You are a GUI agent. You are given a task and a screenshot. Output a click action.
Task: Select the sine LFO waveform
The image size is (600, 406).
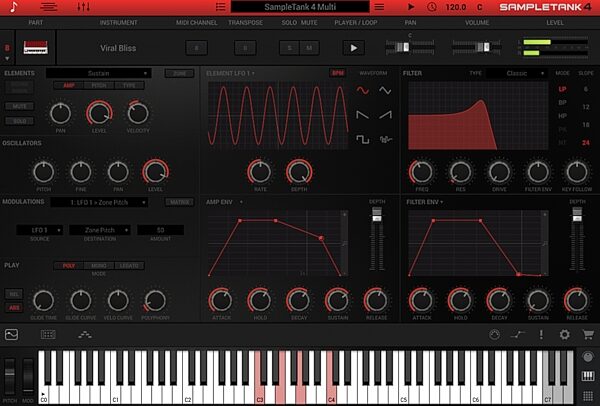click(x=363, y=90)
